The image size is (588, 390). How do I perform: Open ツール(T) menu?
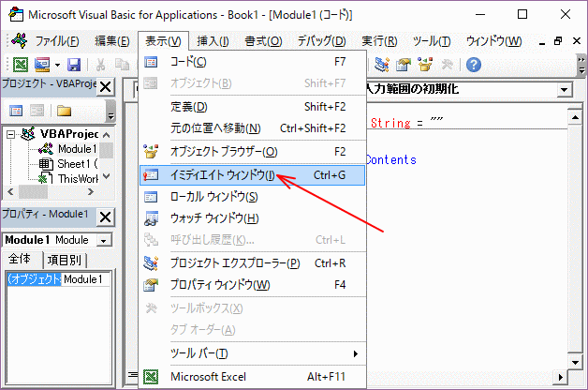coord(432,41)
